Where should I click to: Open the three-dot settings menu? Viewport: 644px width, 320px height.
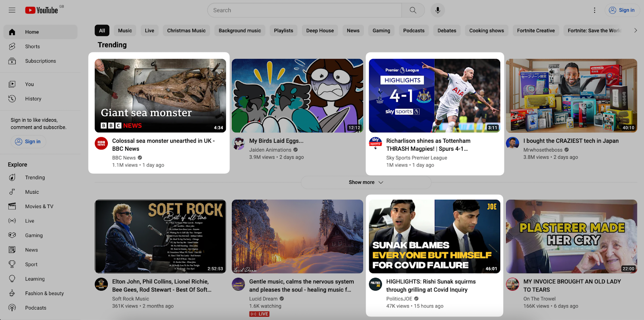tap(594, 10)
